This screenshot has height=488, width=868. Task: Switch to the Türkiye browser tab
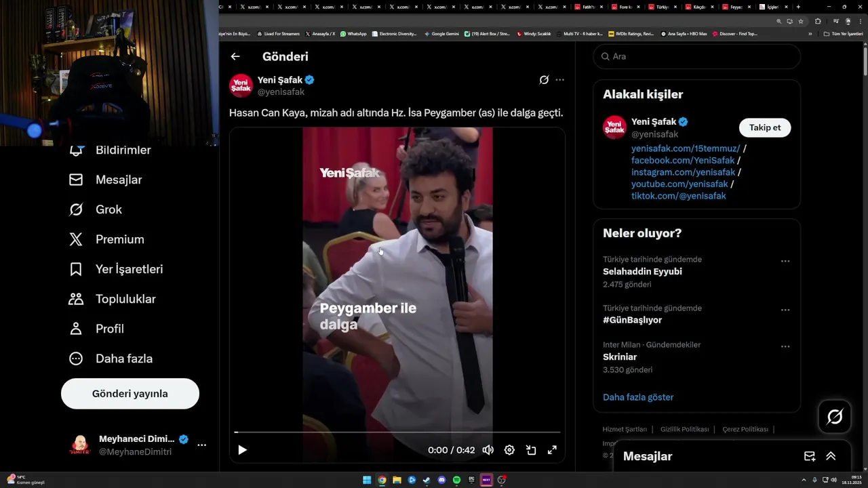[661, 7]
